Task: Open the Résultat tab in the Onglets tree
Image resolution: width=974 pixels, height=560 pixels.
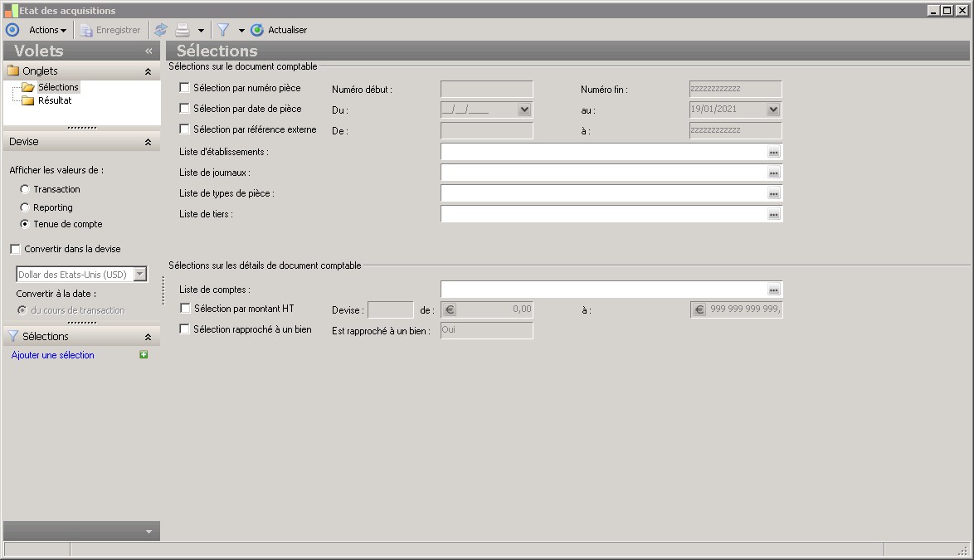Action: click(x=54, y=100)
